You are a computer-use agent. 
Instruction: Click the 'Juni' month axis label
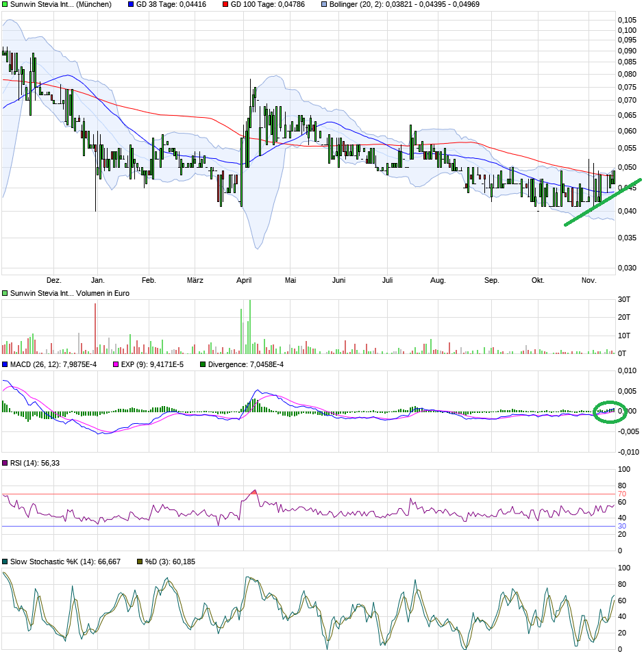coord(338,280)
